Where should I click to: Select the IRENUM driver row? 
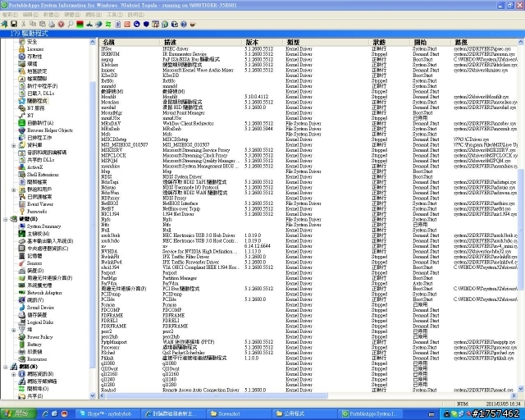[x=308, y=54]
